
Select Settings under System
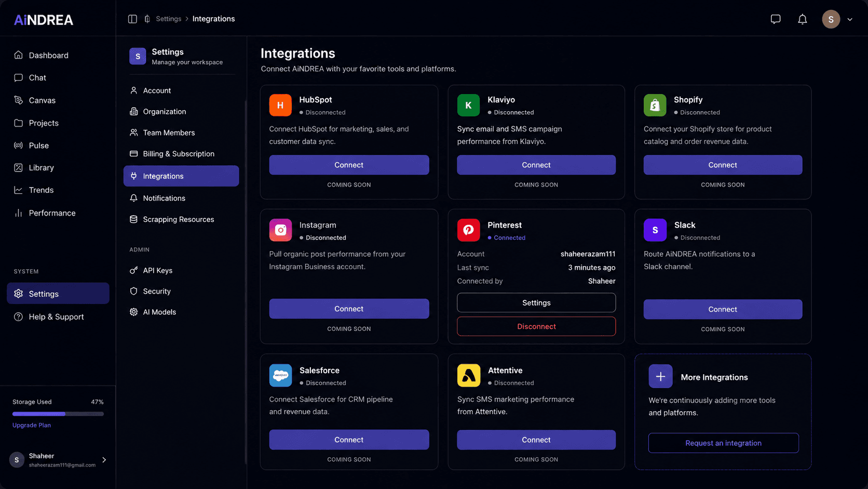58,294
